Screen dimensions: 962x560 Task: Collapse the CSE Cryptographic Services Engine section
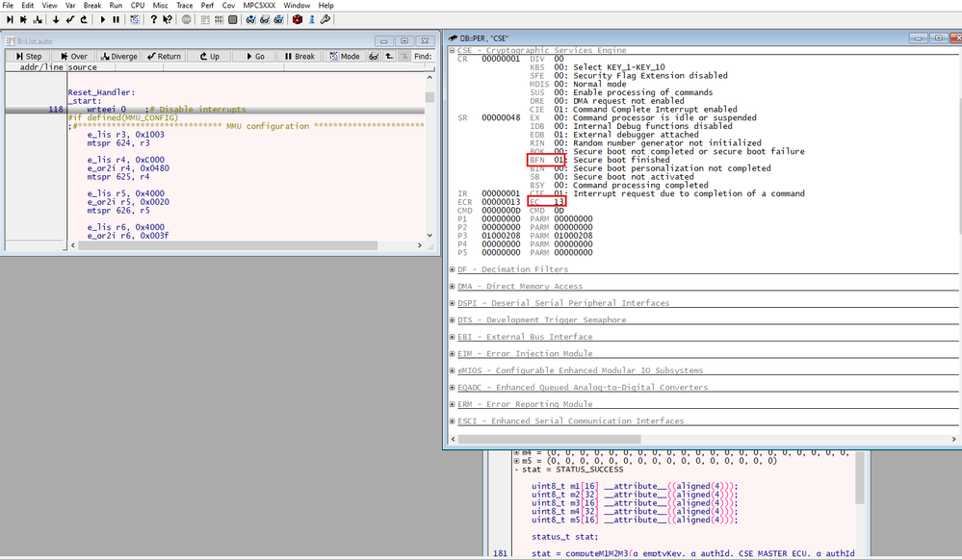(453, 50)
